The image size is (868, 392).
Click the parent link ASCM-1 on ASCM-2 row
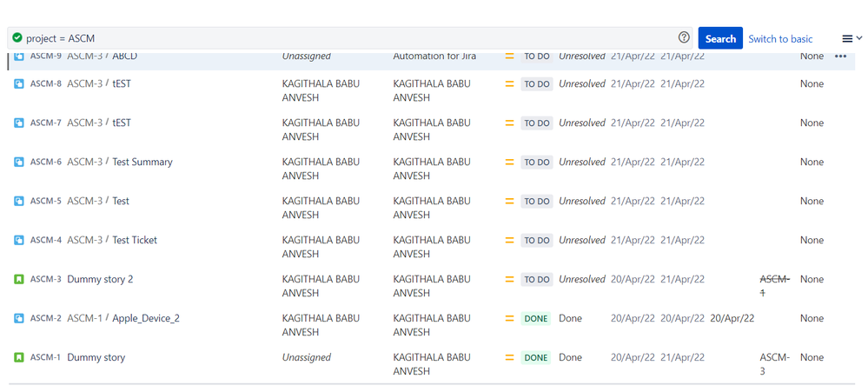(84, 318)
